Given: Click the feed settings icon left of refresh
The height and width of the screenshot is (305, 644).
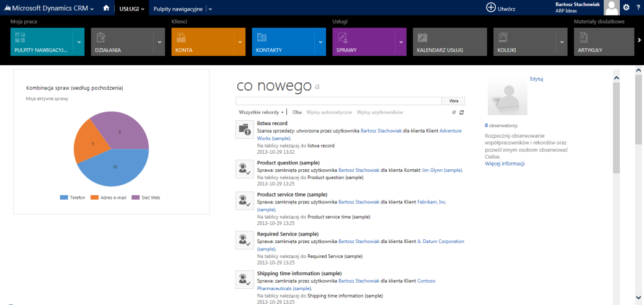Looking at the screenshot, I should pyautogui.click(x=454, y=112).
